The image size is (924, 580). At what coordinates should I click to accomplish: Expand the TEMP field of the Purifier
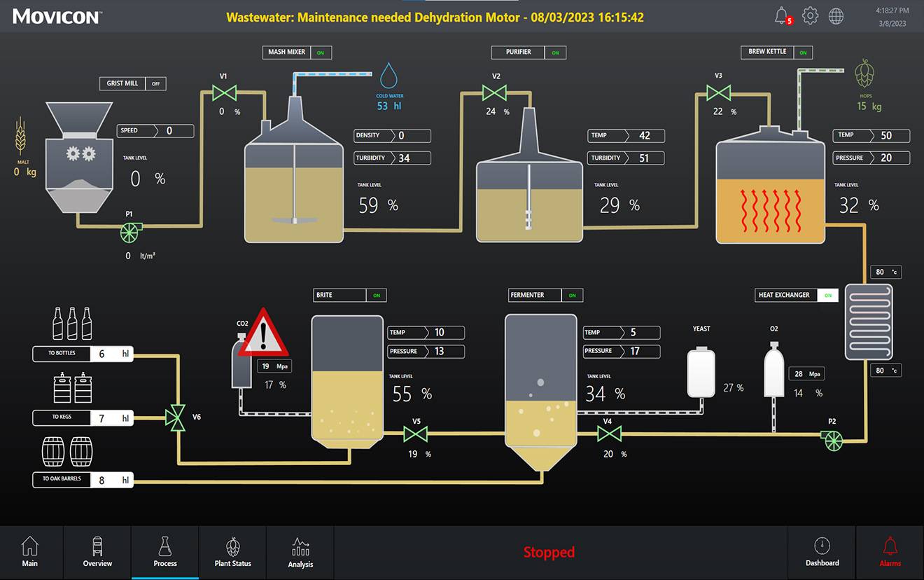pyautogui.click(x=625, y=135)
